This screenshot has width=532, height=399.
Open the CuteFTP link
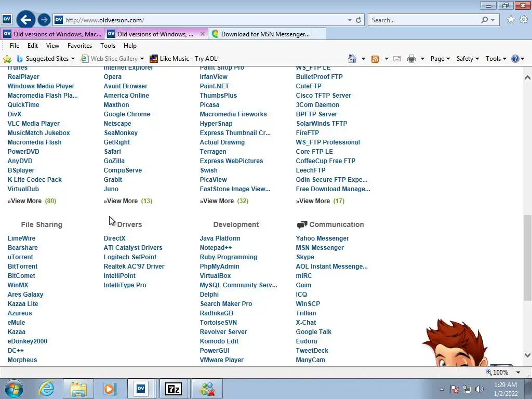click(x=309, y=86)
